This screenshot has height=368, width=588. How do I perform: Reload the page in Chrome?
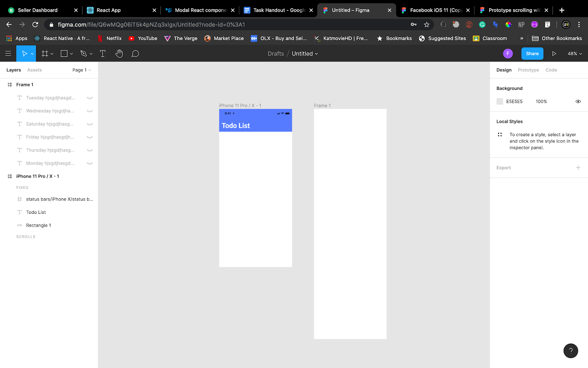(x=35, y=25)
